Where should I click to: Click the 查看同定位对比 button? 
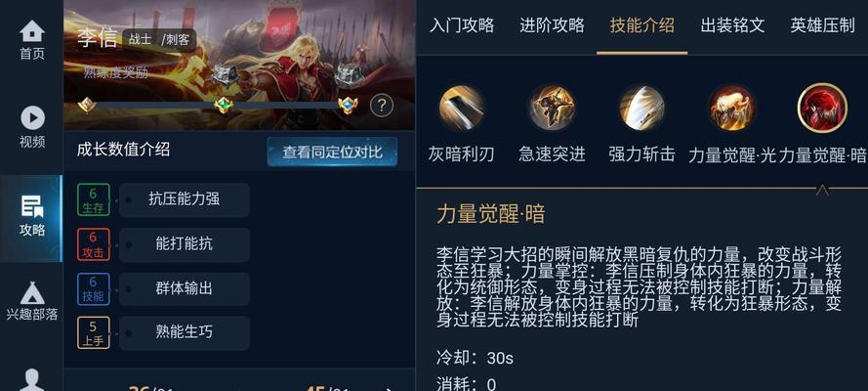332,152
